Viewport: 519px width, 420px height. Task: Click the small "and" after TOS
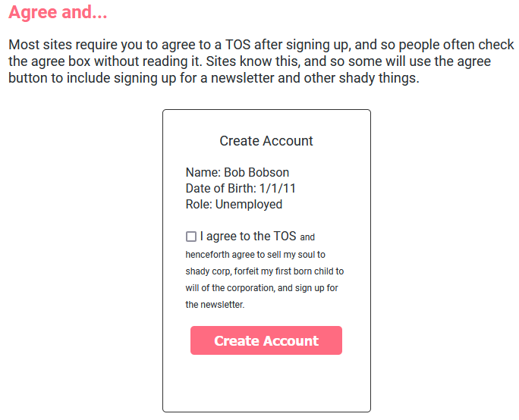(x=307, y=237)
